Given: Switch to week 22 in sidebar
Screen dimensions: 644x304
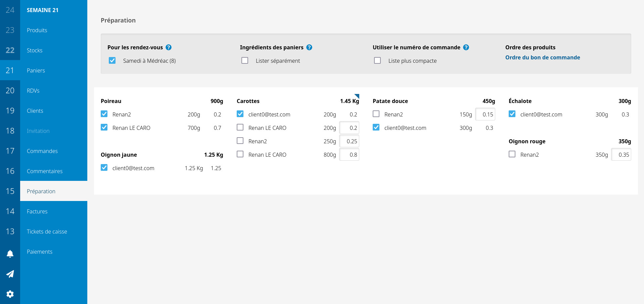Looking at the screenshot, I should [10, 50].
